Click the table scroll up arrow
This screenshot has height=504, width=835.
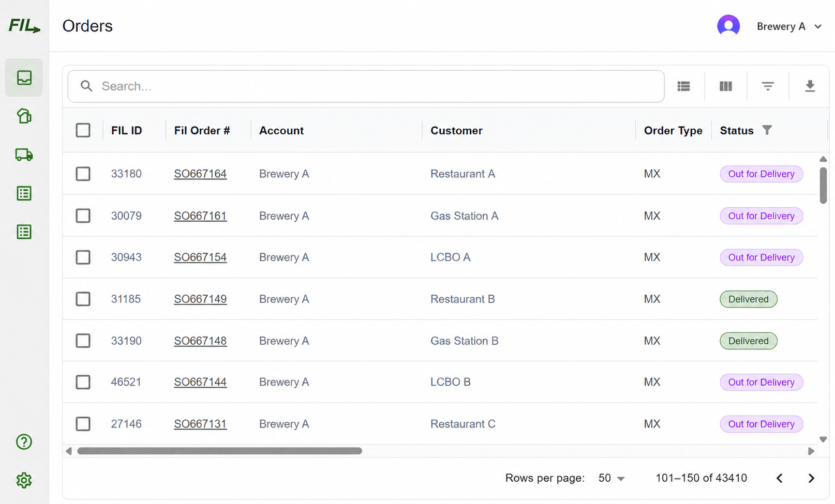pyautogui.click(x=823, y=159)
